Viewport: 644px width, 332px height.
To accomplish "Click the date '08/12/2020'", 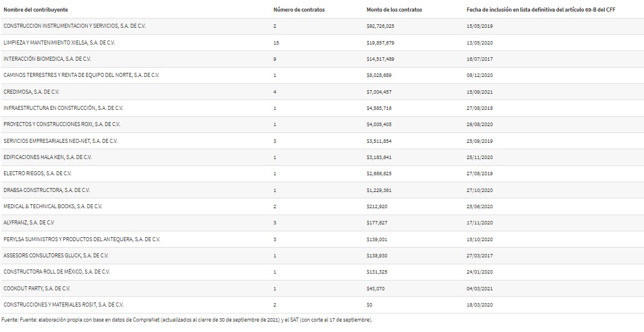I will point(480,75).
